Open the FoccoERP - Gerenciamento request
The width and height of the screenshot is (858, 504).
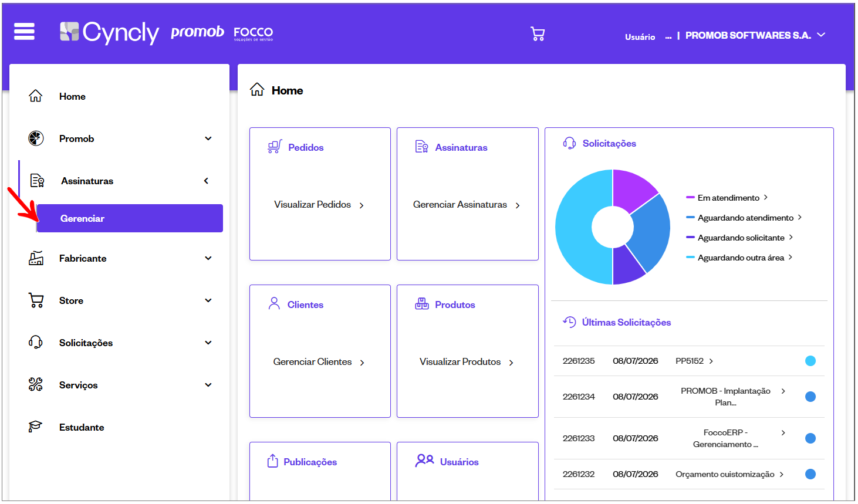click(x=725, y=438)
